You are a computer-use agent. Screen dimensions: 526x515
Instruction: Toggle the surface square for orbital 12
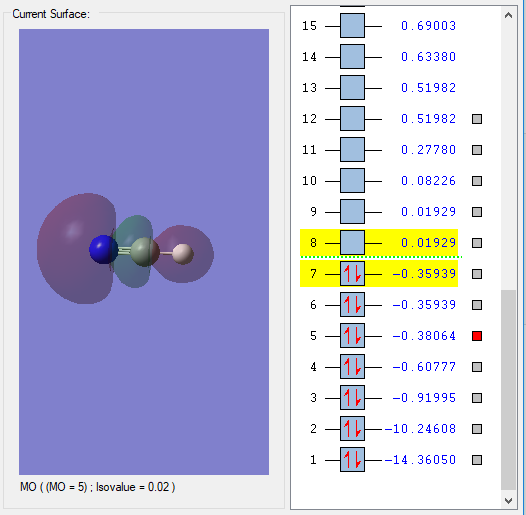477,119
